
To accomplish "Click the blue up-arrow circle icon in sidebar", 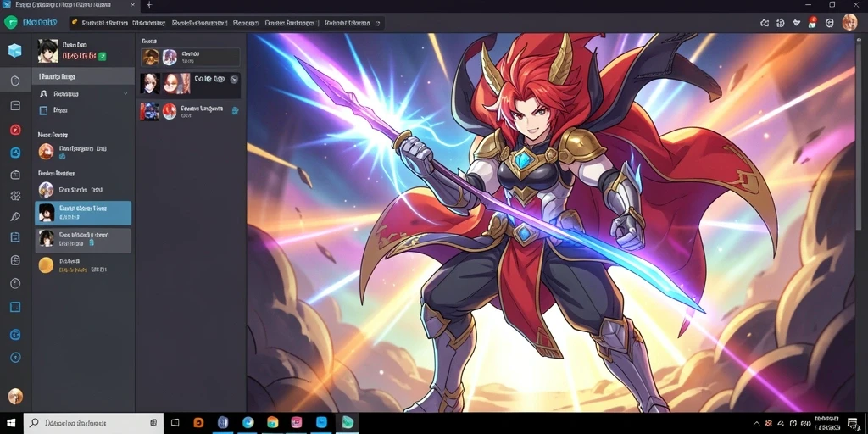I will pyautogui.click(x=15, y=358).
